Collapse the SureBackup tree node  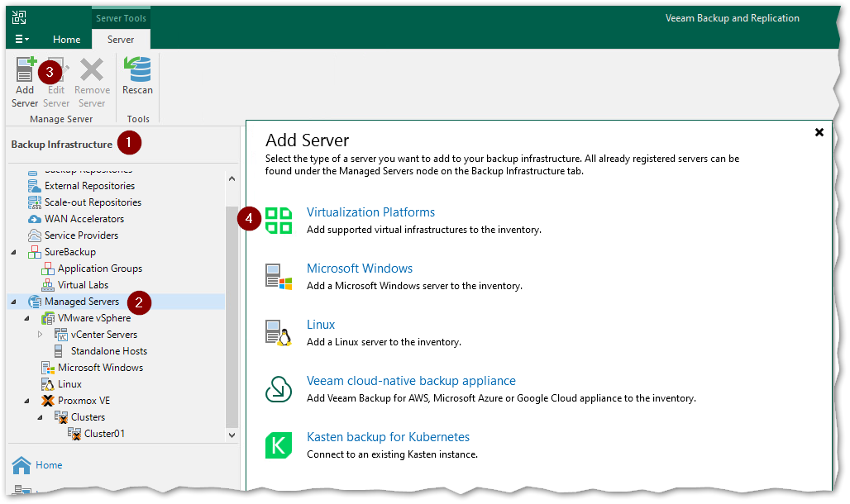[x=14, y=252]
